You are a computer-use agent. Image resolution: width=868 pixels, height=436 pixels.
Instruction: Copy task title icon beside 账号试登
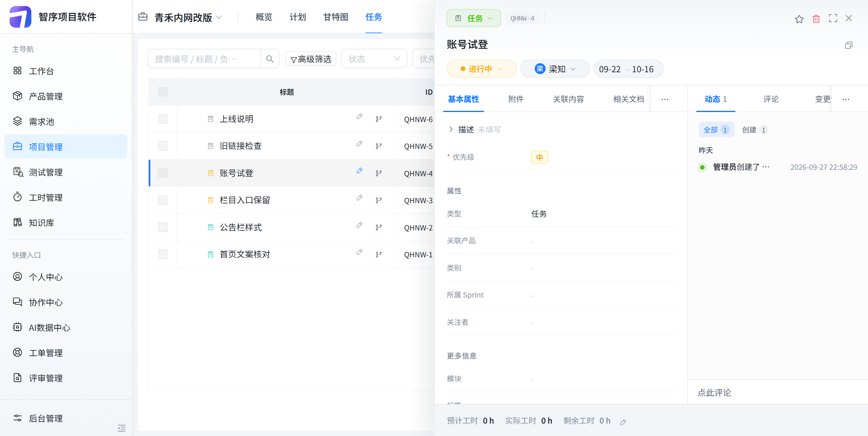(849, 45)
